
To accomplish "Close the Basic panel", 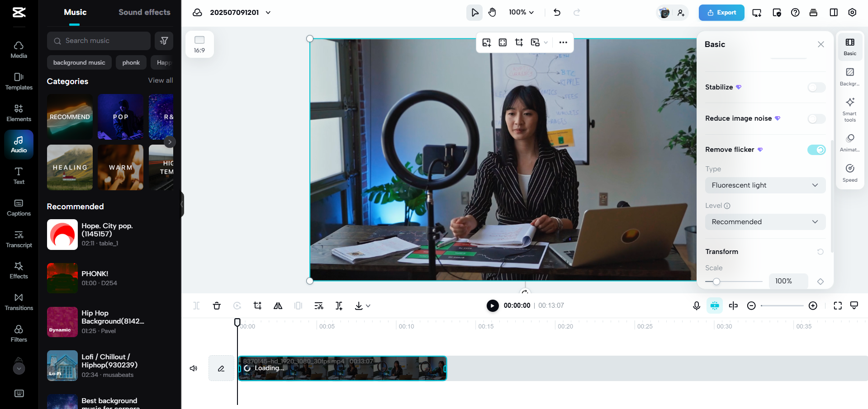I will pyautogui.click(x=821, y=44).
